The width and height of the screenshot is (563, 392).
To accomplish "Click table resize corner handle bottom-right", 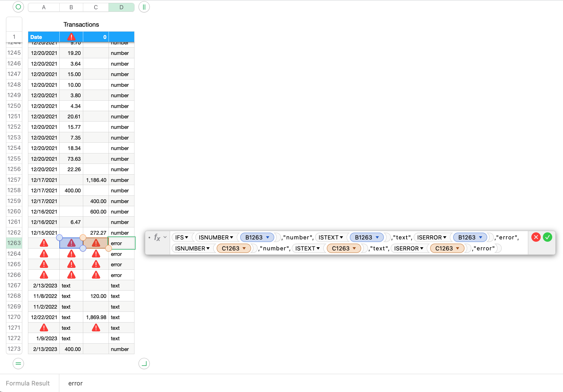I will tap(144, 363).
